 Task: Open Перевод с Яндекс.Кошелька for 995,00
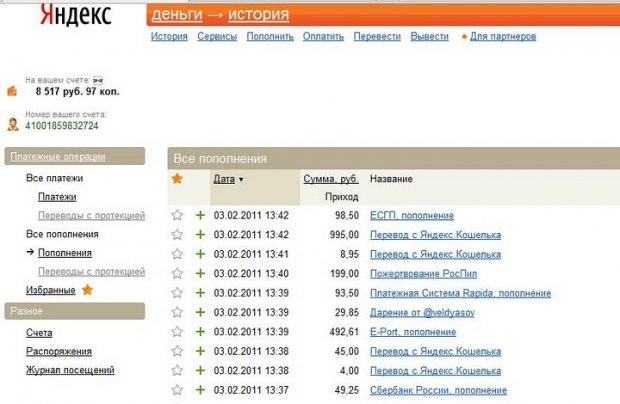(x=435, y=235)
